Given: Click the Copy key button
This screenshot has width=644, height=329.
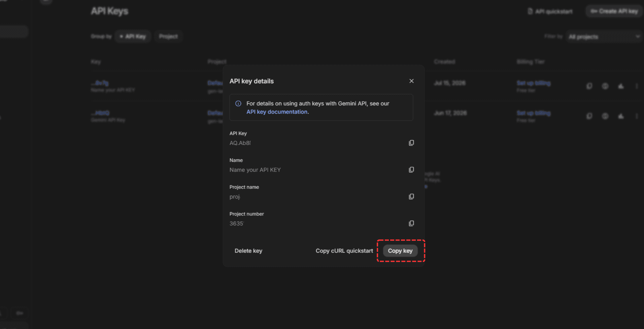Looking at the screenshot, I should [x=400, y=251].
